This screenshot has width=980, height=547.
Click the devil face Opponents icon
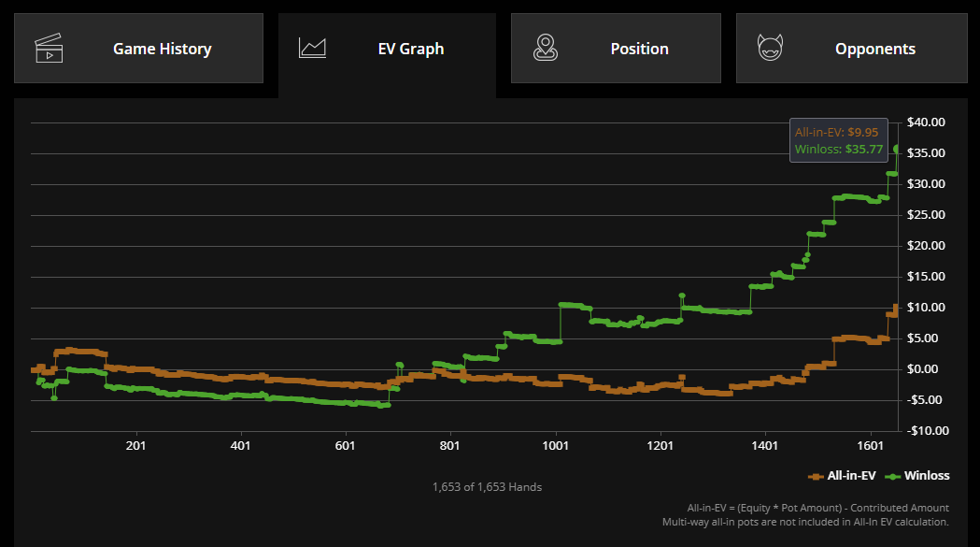pyautogui.click(x=770, y=49)
